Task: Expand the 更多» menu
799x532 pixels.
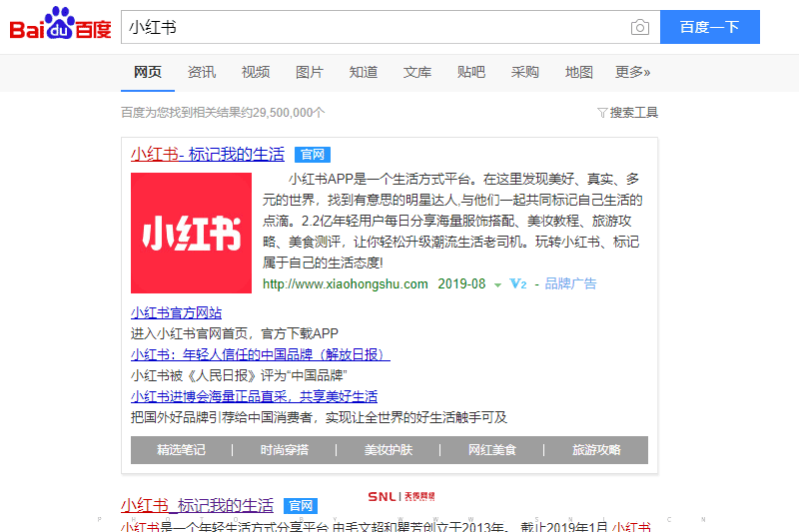Action: [x=633, y=72]
